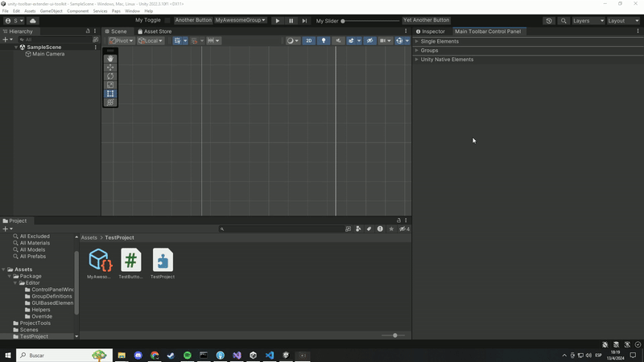Select Main Toolbar Control Panel tab
This screenshot has height=362, width=644.
coord(488,31)
